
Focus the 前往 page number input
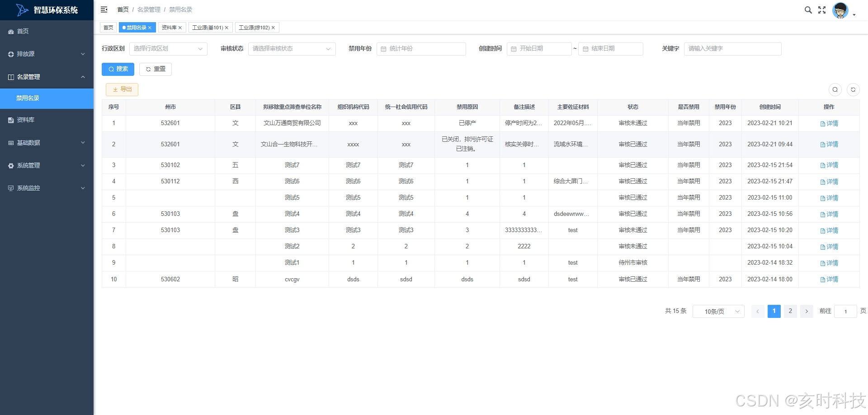[x=845, y=311]
